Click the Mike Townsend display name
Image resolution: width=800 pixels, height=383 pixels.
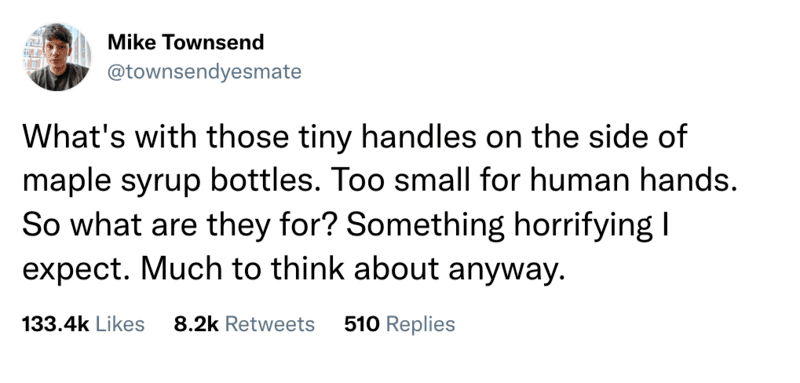[186, 42]
